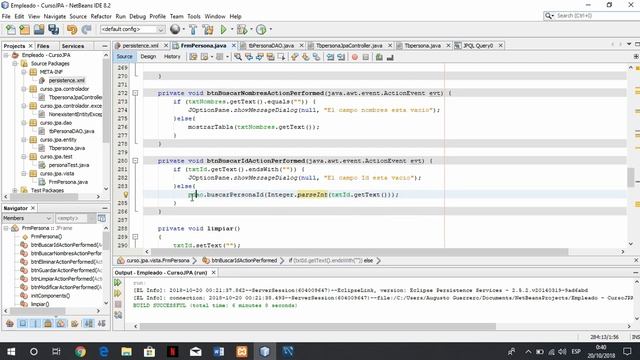Click the Re-run icon in Output panel
This screenshot has height=360, width=640.
coord(118,282)
